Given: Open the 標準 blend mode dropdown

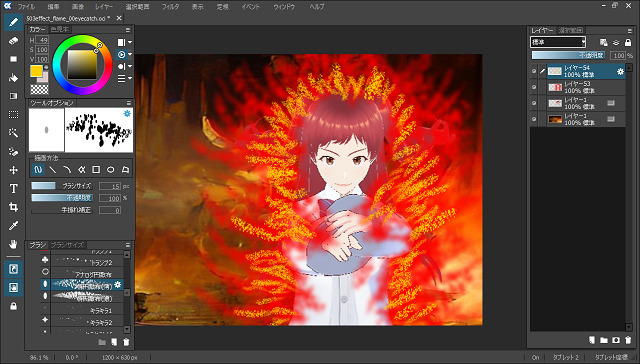Looking at the screenshot, I should tap(558, 42).
